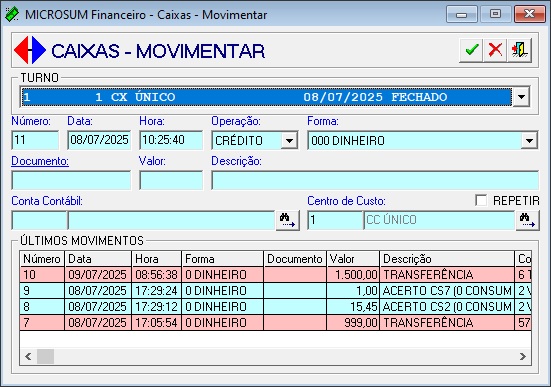
Task: Focus the Número field showing 11
Action: point(35,140)
